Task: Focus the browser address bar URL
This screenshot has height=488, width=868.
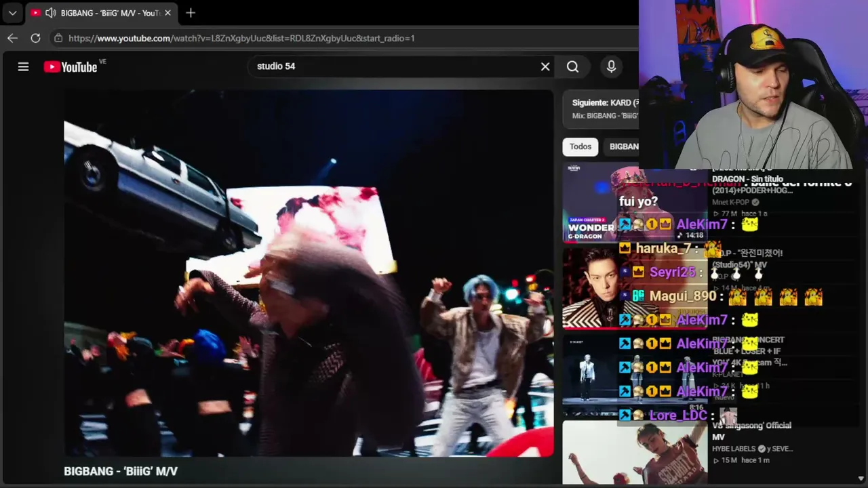Action: [241, 38]
